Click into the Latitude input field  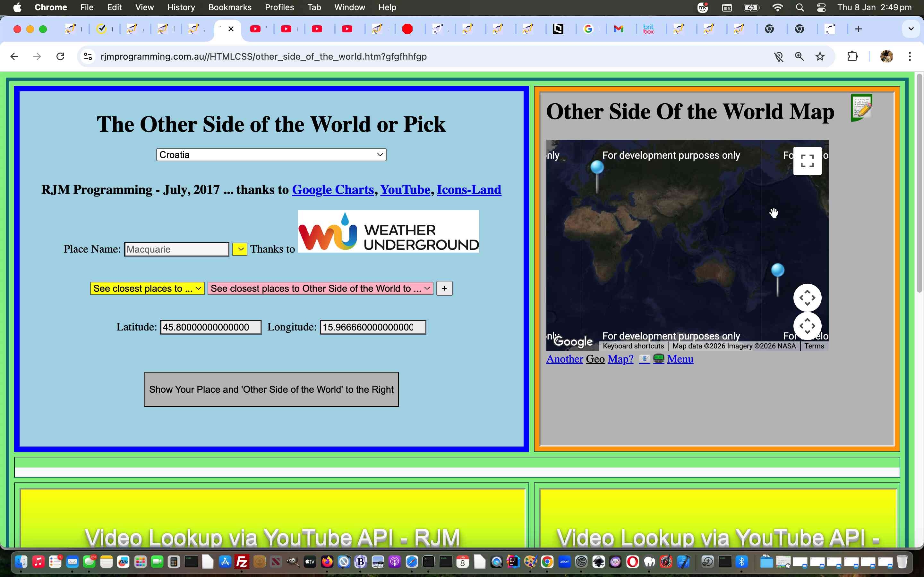coord(210,327)
